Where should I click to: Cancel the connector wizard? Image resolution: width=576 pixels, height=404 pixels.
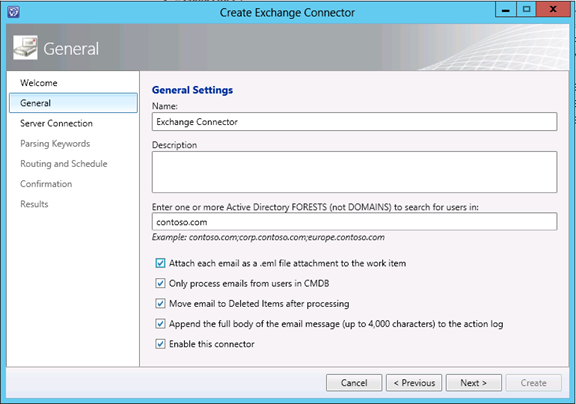coord(354,383)
